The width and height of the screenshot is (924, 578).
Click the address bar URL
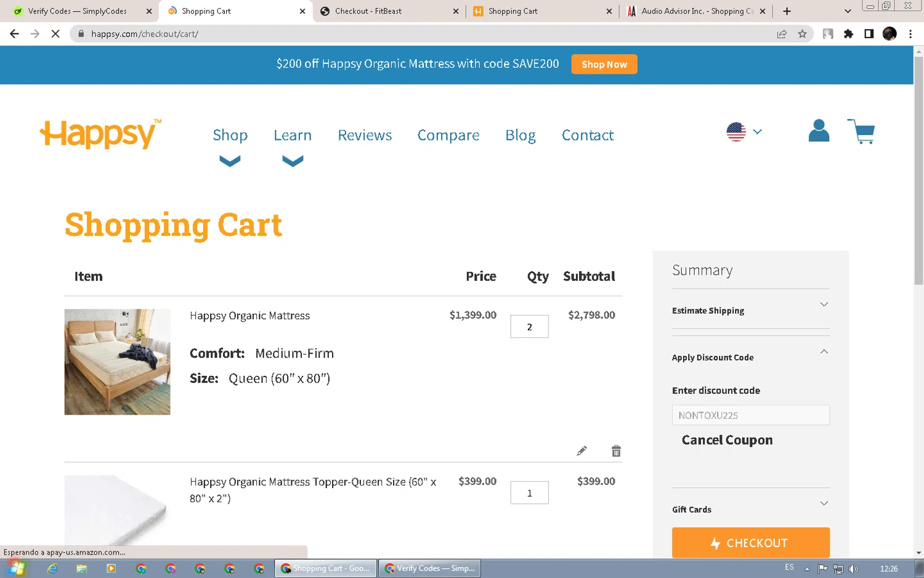click(x=144, y=34)
